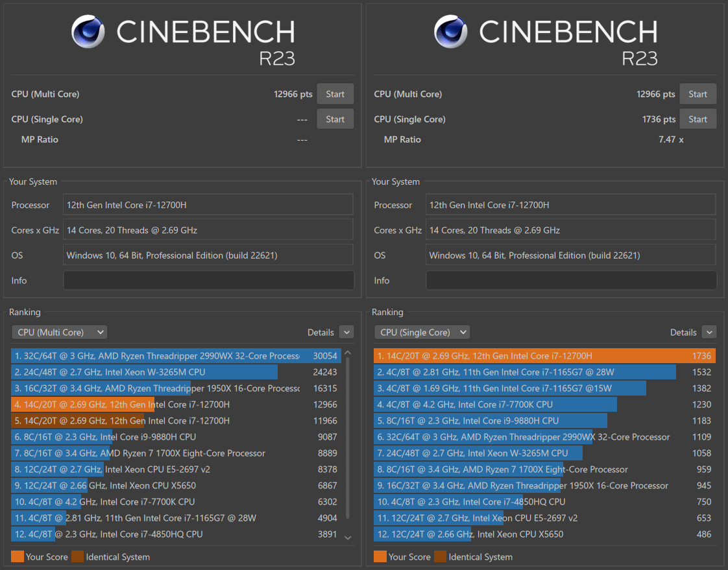This screenshot has width=728, height=570.
Task: Select Threadripper 1950X row scoring 945
Action: point(544,486)
